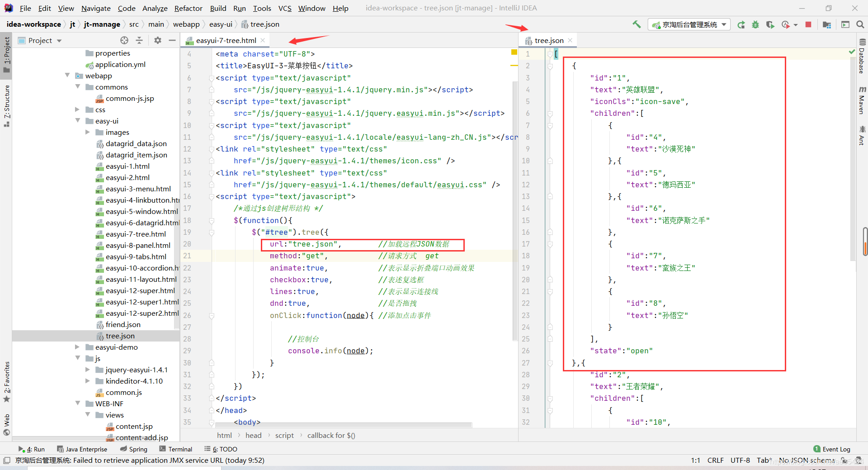This screenshot has height=470, width=868.
Task: Collapse easy-ui folder in project tree
Action: [x=78, y=121]
